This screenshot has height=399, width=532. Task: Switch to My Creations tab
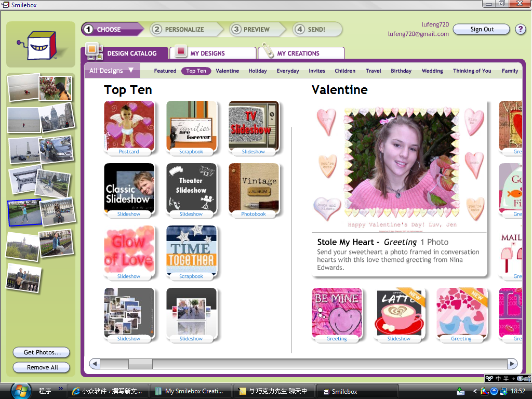pos(301,54)
